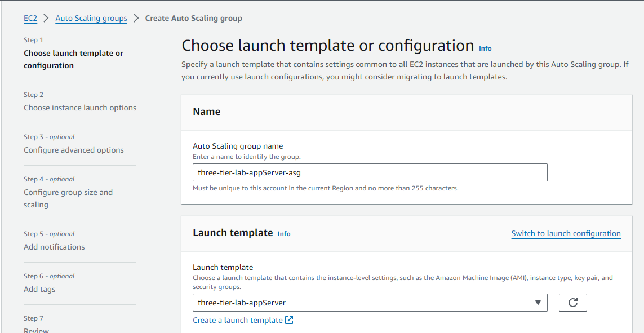Click the refresh launch templates icon button
This screenshot has width=644, height=333.
click(572, 303)
